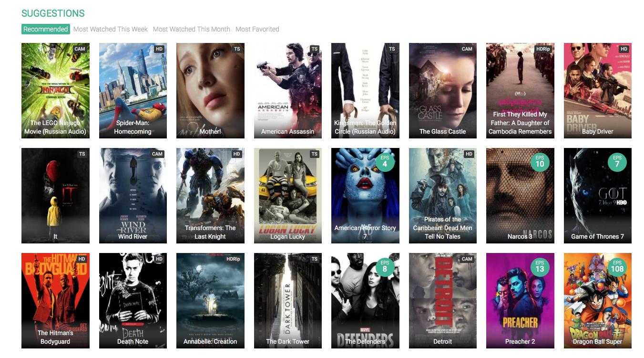Show the Most Favorited tab
Screen dimensions: 644x358
pos(257,29)
